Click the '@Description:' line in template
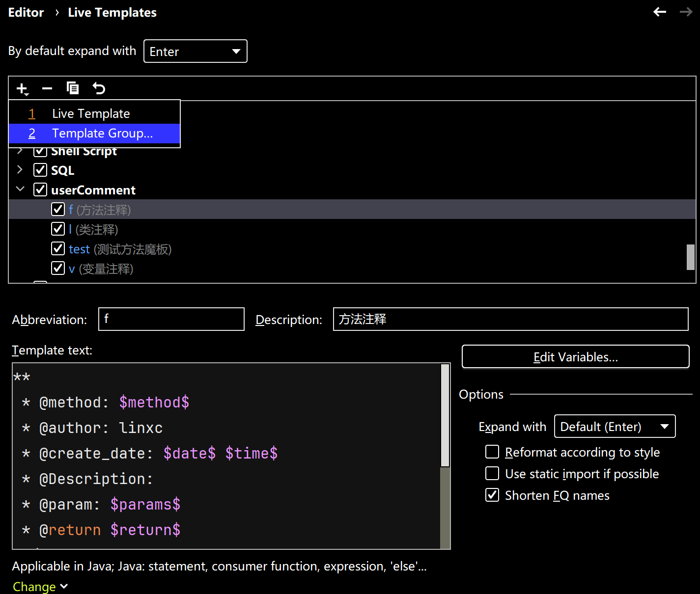 point(88,479)
